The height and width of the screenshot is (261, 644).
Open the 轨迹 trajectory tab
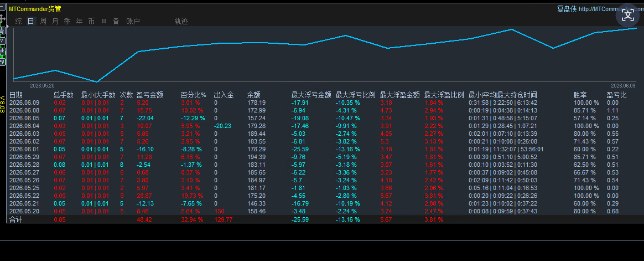(x=181, y=22)
